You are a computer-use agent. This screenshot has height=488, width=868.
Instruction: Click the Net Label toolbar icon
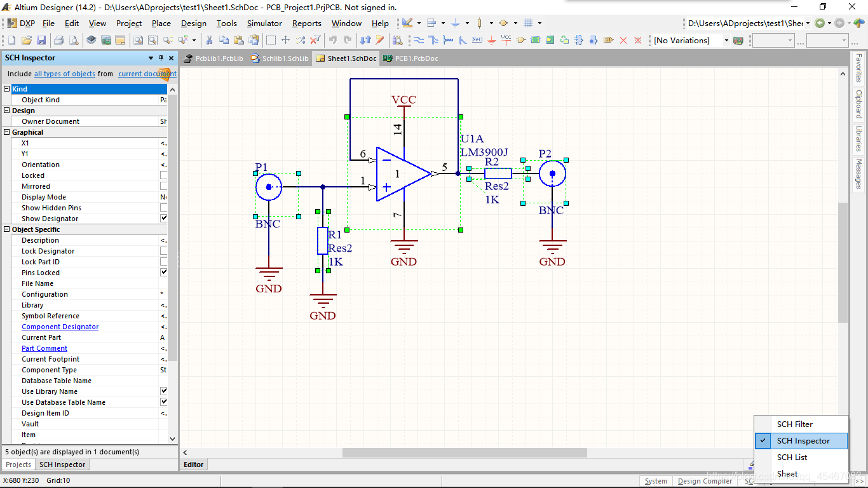477,40
